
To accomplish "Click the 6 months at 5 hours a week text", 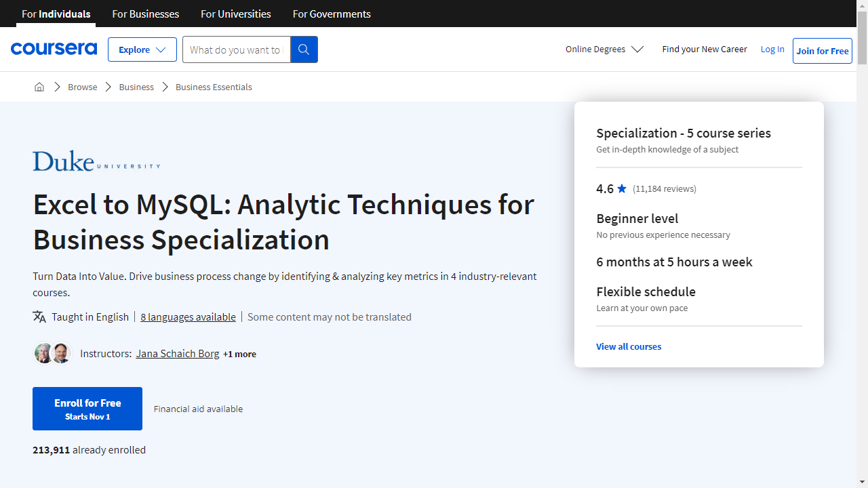I will [674, 262].
